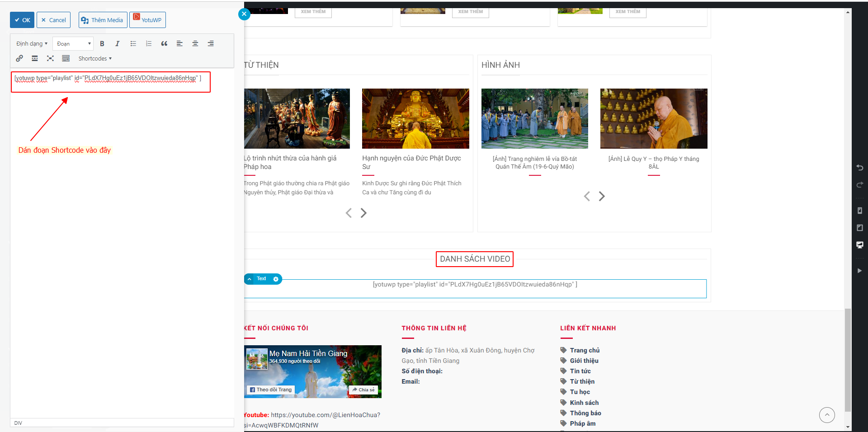
Task: Click the Thêm Media button
Action: pyautogui.click(x=103, y=20)
